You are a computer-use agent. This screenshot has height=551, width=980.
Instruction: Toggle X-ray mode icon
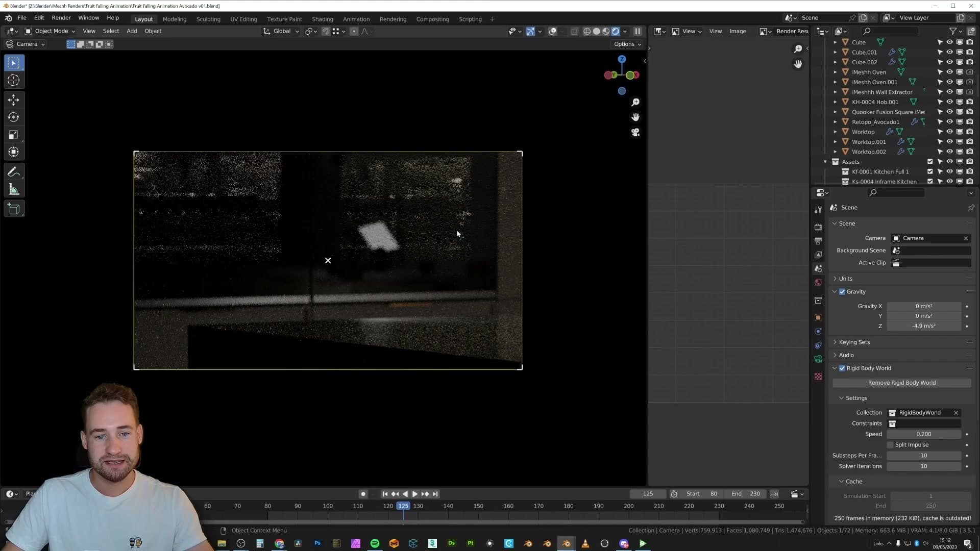click(x=574, y=31)
